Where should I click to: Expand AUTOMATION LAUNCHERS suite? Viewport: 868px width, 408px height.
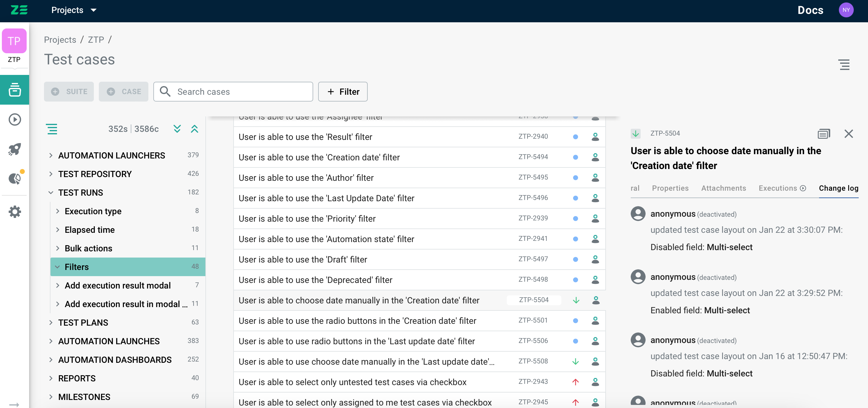tap(50, 155)
